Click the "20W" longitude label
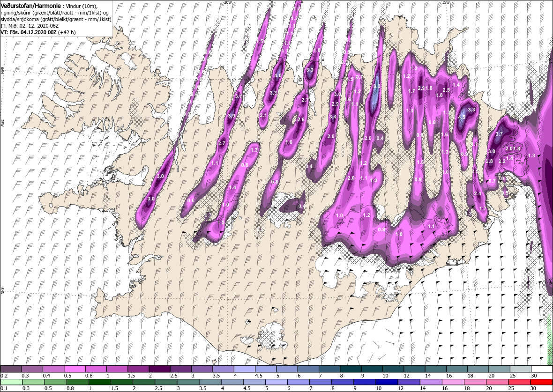The image size is (553, 392). 228,2
